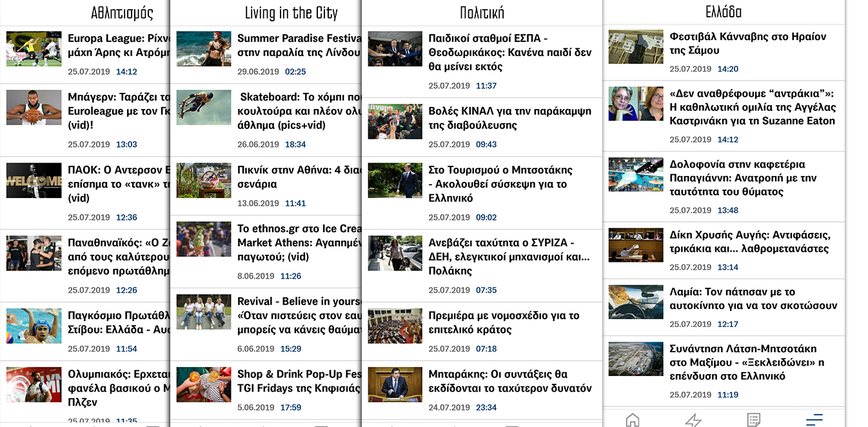Open the Ελλάδα section header
This screenshot has width=868, height=427.
click(724, 12)
